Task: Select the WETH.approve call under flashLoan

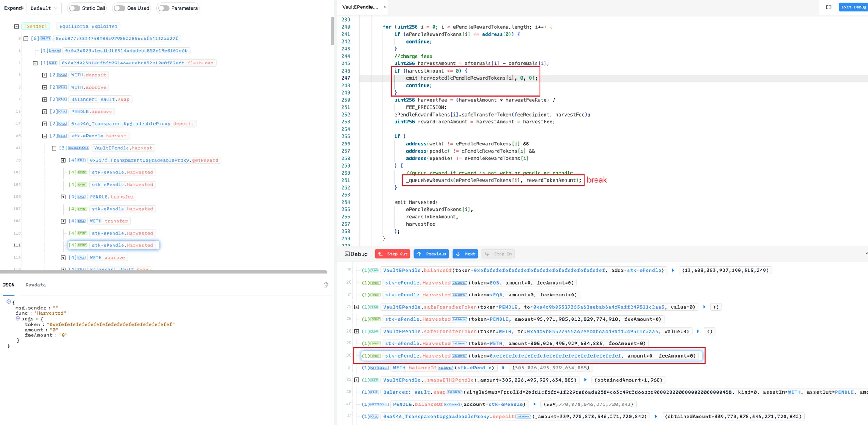Action: (89, 87)
